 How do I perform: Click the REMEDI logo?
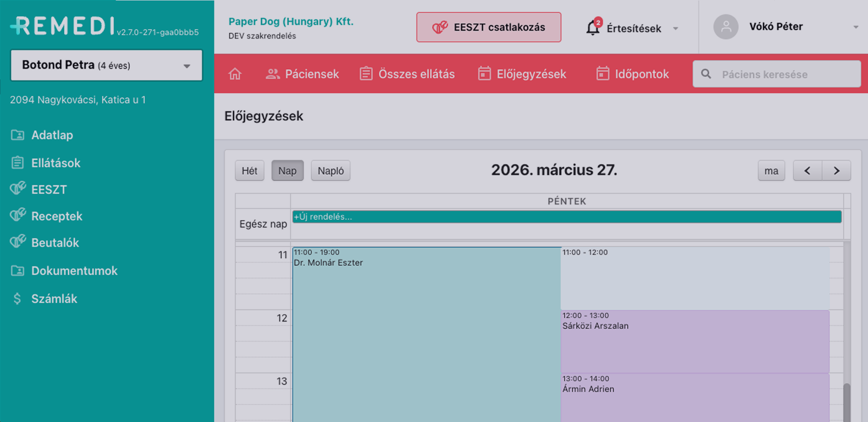coord(63,26)
